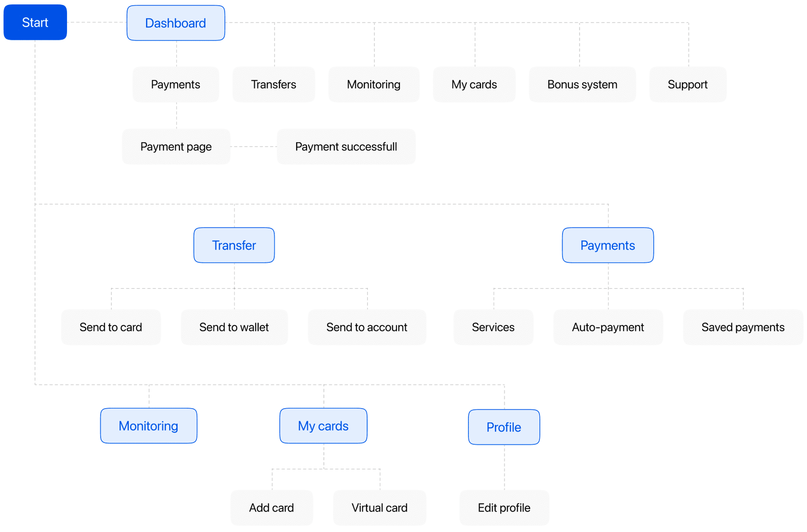The height and width of the screenshot is (532, 807).
Task: Click the Support box
Action: point(688,84)
